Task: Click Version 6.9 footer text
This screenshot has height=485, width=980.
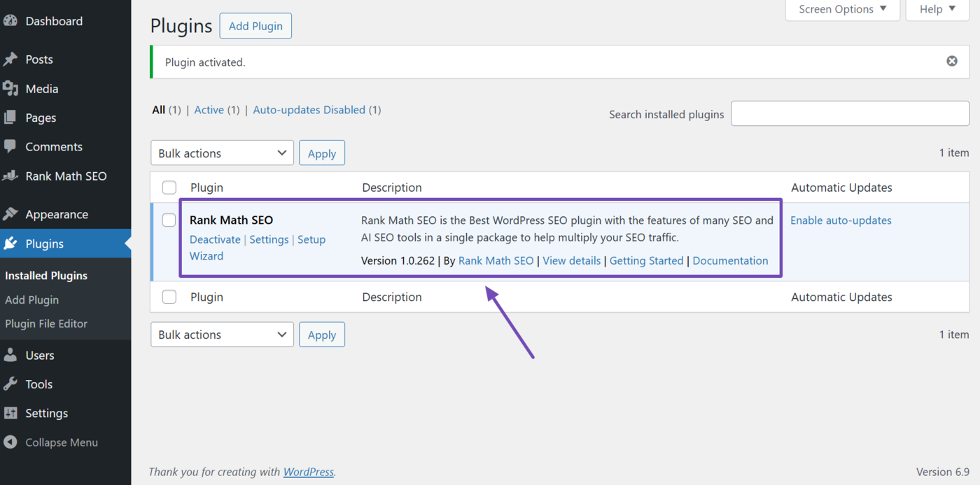Action: click(x=943, y=472)
